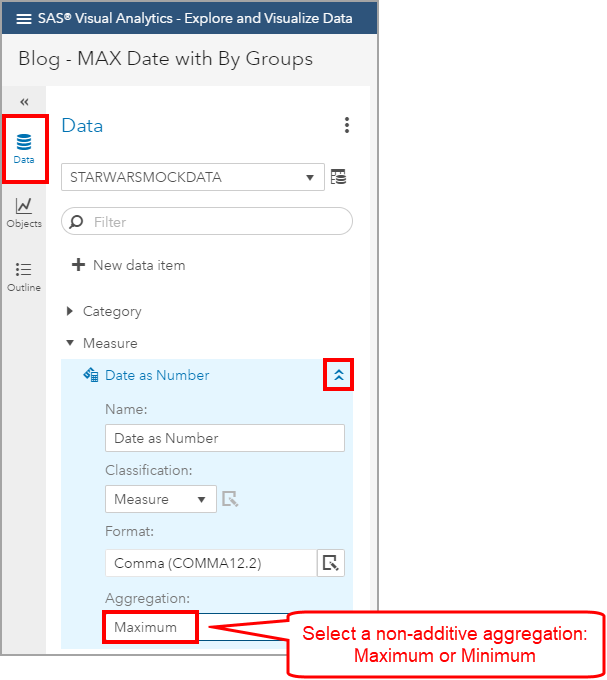Edit the Name field Date as Number
The image size is (607, 680).
225,438
